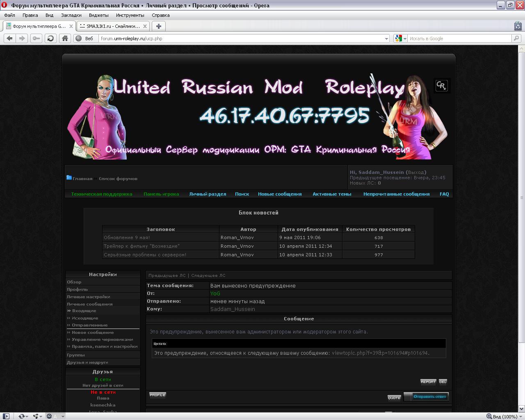The width and height of the screenshot is (525, 420).
Task: Open Личный раздел in navigation bar
Action: [x=208, y=194]
